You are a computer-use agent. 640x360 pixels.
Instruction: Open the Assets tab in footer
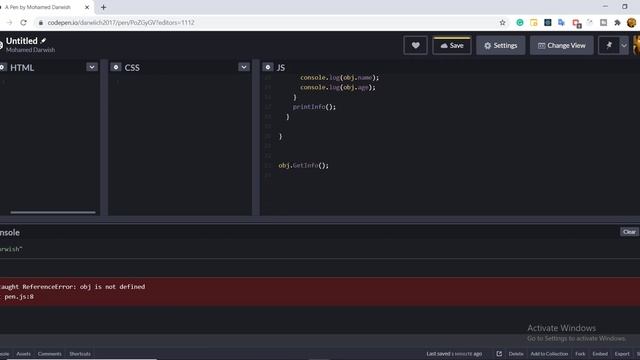[23, 354]
